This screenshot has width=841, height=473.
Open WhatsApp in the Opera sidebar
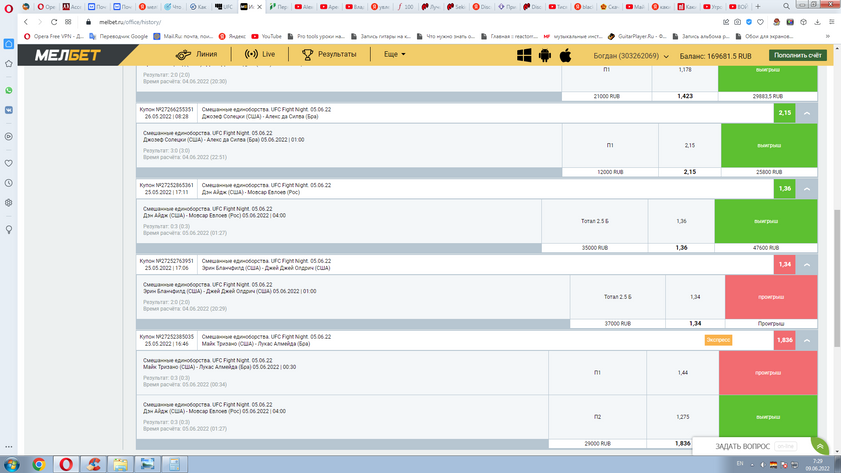(x=9, y=90)
